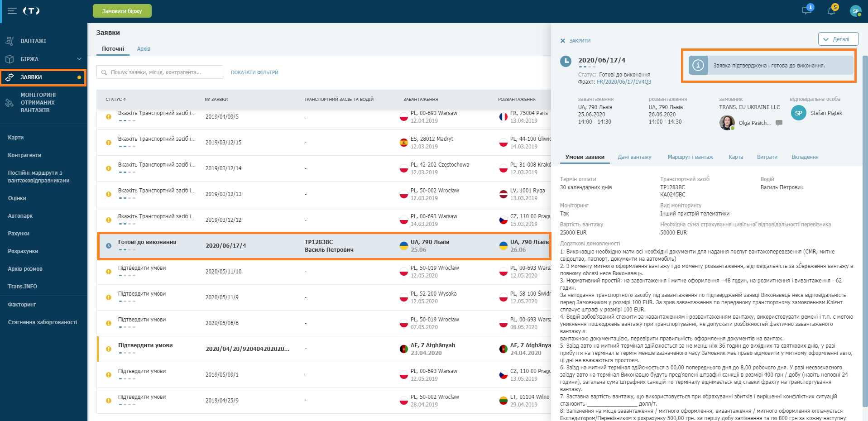This screenshot has width=868, height=421.
Task: Click Olga Pasich's profile photo
Action: point(727,123)
